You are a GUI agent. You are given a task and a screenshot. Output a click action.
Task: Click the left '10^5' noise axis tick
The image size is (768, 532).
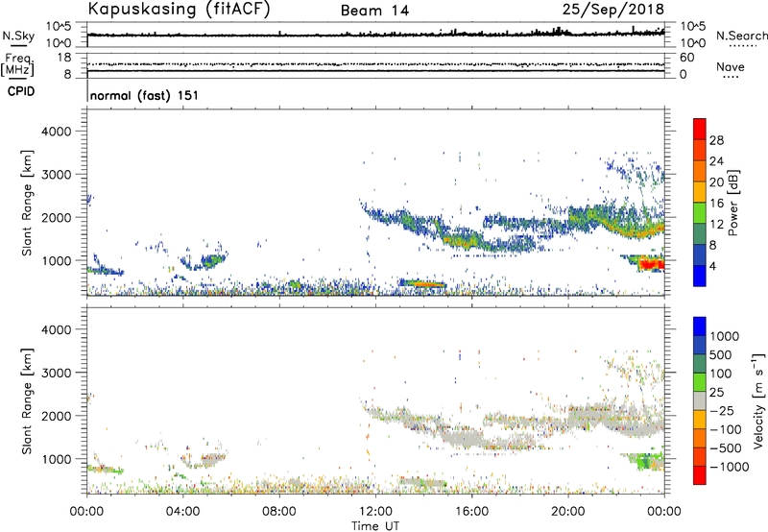pyautogui.click(x=59, y=26)
